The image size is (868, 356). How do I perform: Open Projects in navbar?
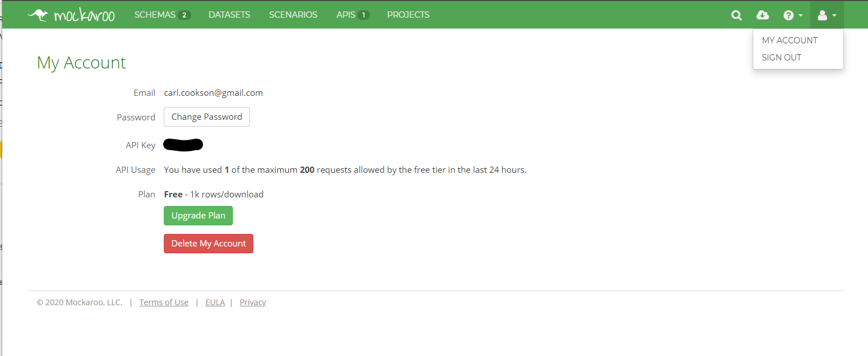[408, 15]
